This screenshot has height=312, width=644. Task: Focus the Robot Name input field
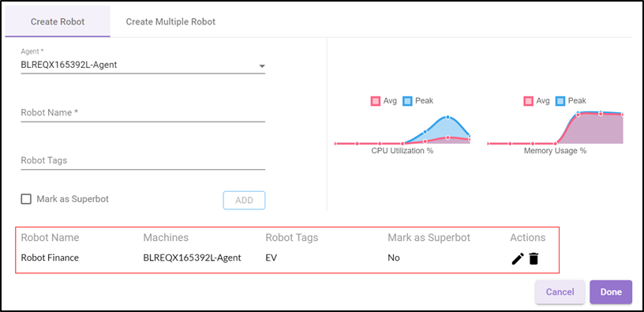click(x=143, y=113)
